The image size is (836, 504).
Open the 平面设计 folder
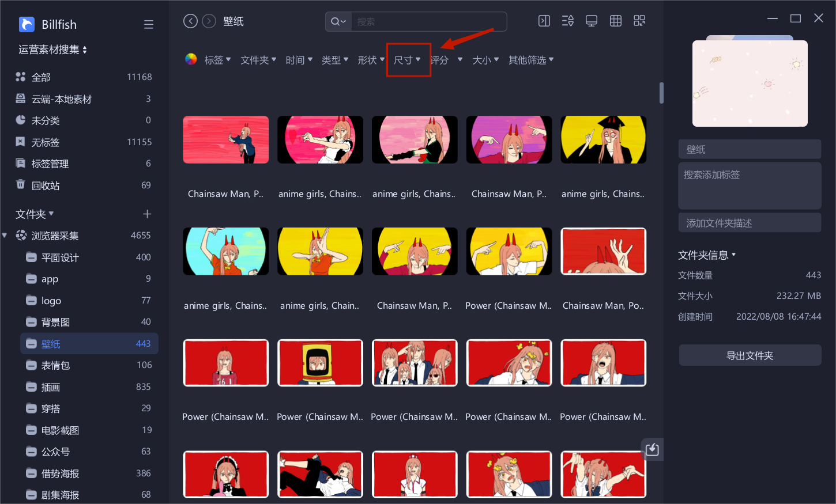[x=89, y=257]
